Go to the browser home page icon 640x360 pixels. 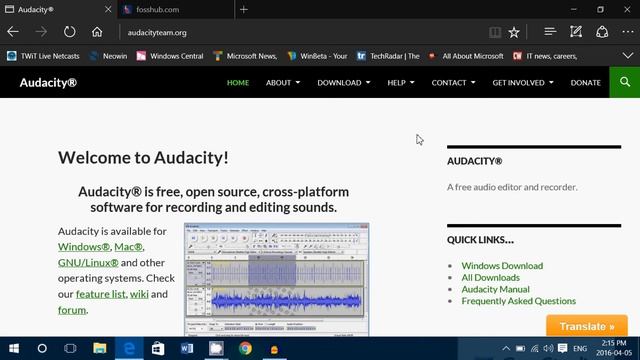pos(97,32)
